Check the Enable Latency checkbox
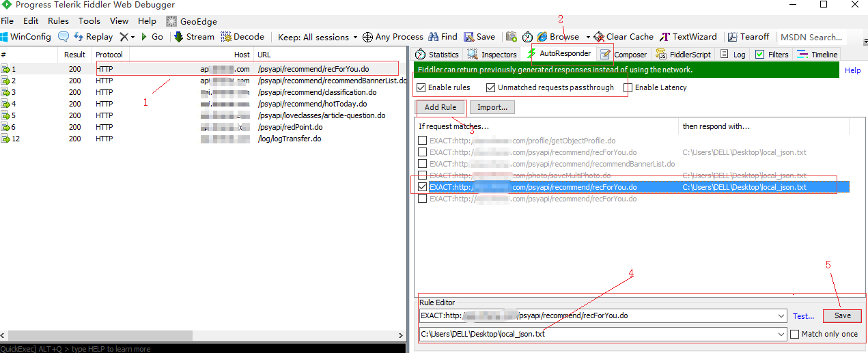Screen dimensions: 868x353 [628, 87]
